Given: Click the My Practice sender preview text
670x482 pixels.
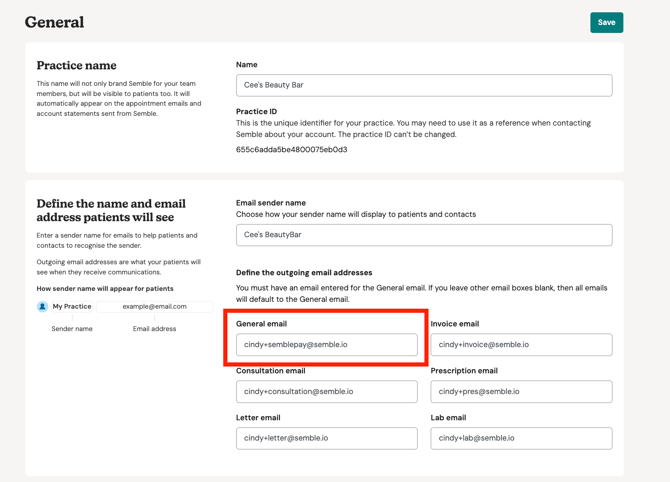Looking at the screenshot, I should 72,307.
